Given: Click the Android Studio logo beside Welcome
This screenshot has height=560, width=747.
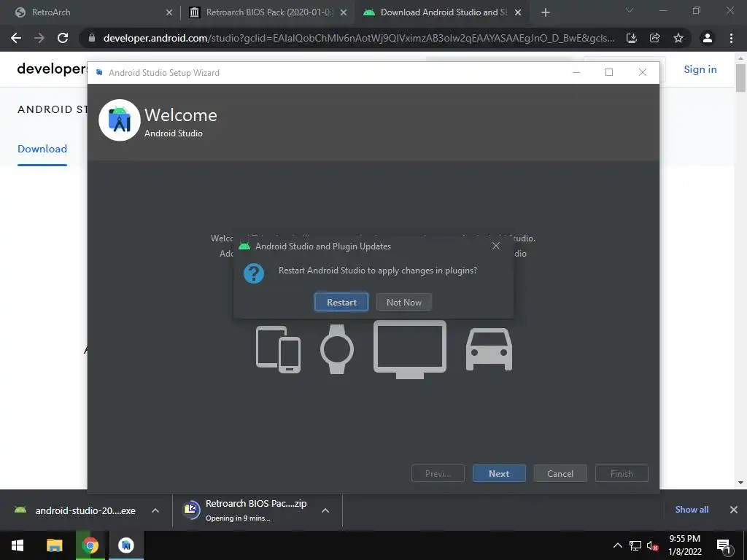Looking at the screenshot, I should pos(120,120).
